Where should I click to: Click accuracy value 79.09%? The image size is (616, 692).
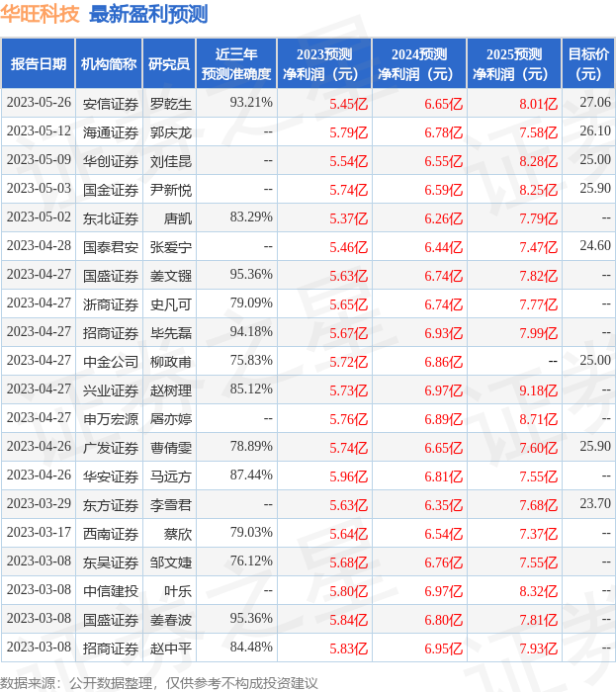(x=251, y=303)
